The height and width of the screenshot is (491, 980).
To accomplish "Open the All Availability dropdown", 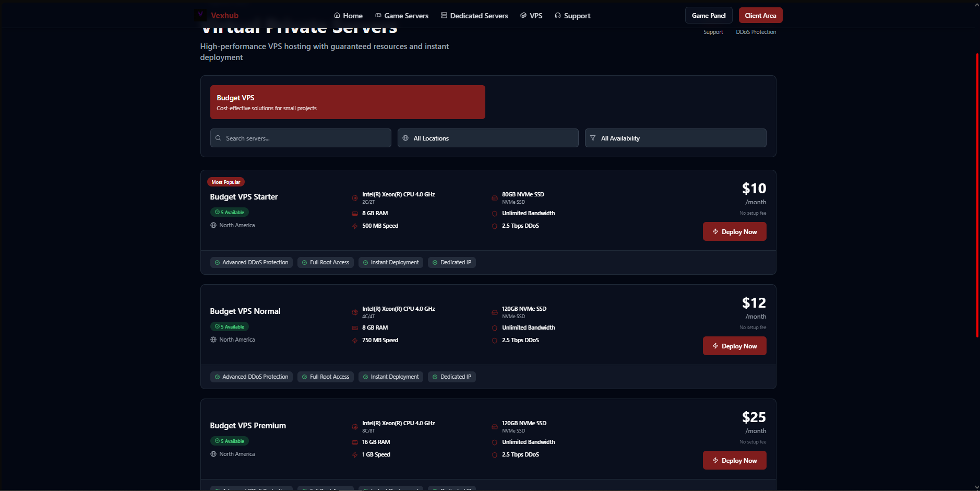I will [675, 138].
